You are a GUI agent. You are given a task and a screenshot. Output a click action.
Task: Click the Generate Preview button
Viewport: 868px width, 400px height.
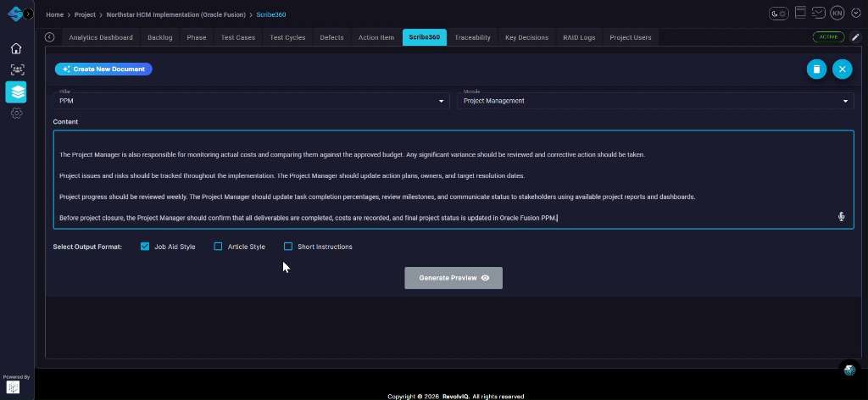[453, 278]
